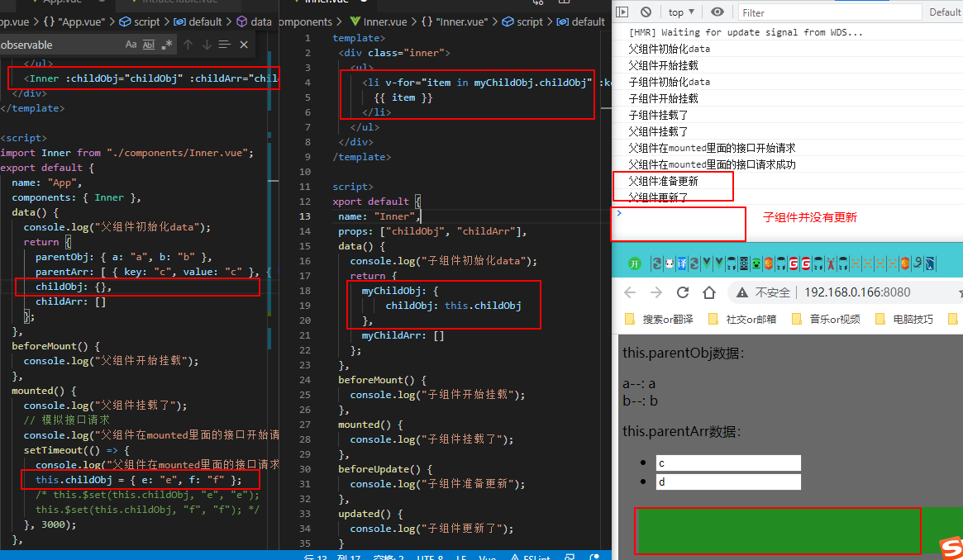Click the 'this.parentArr数据:' page heading
Screen dimensions: 963x560
click(x=682, y=431)
